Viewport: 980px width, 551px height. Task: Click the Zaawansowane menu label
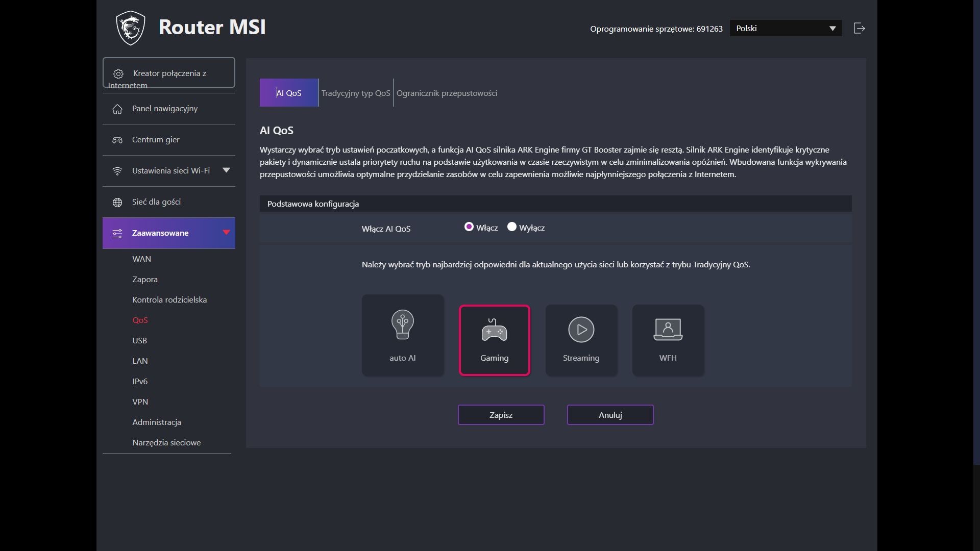point(160,233)
